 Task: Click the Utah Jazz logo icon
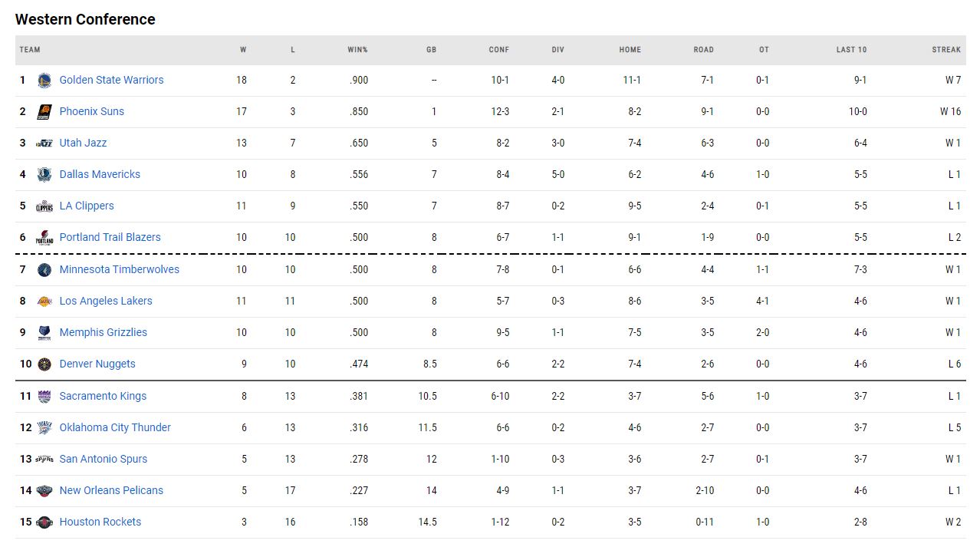click(x=44, y=143)
